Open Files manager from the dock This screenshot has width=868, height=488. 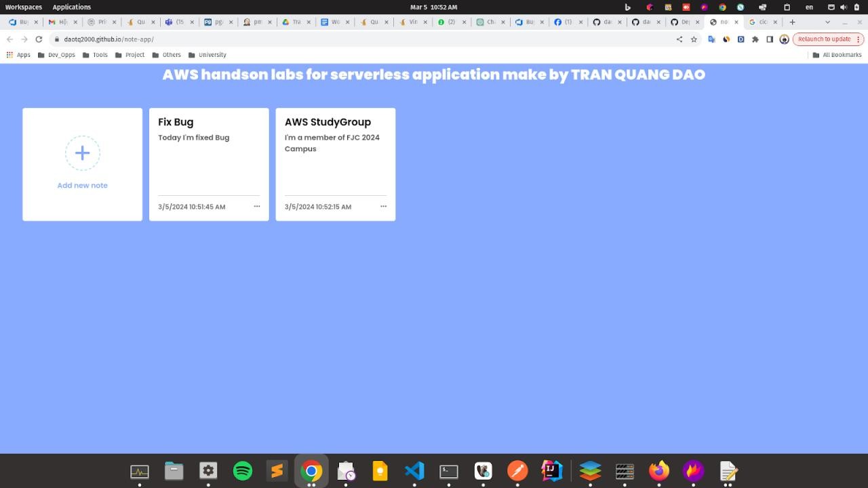174,470
